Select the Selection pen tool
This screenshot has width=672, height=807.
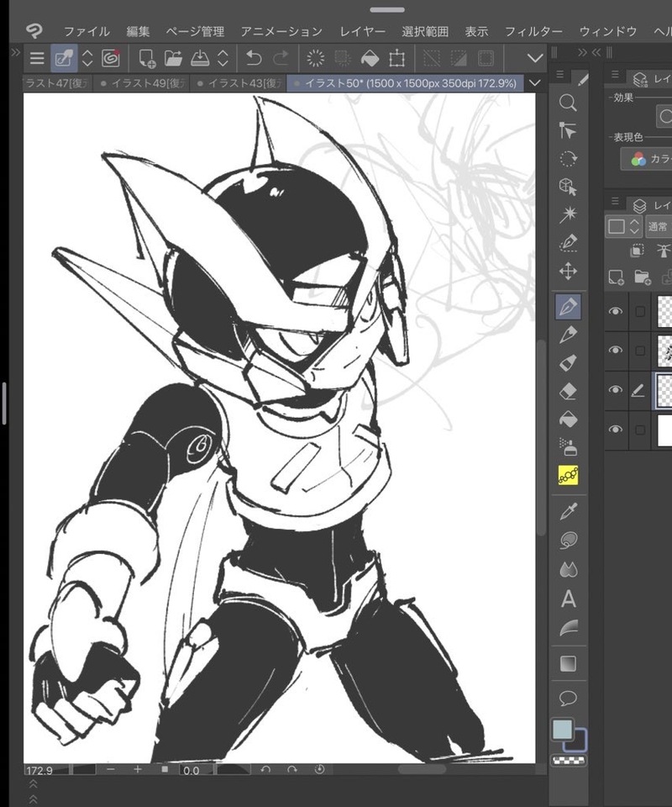[568, 242]
